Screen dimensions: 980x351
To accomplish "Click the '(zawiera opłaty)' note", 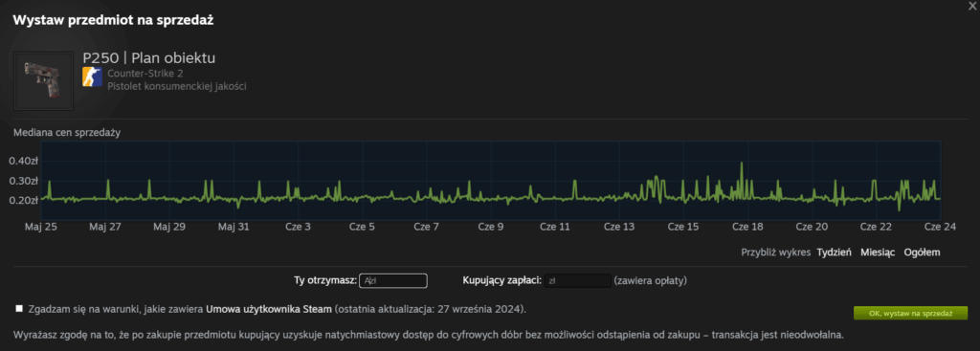I will point(650,280).
